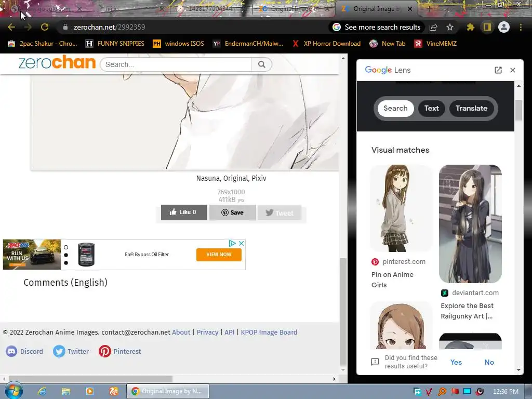This screenshot has width=532, height=399.
Task: Open Google Lens in new tab icon
Action: (498, 70)
